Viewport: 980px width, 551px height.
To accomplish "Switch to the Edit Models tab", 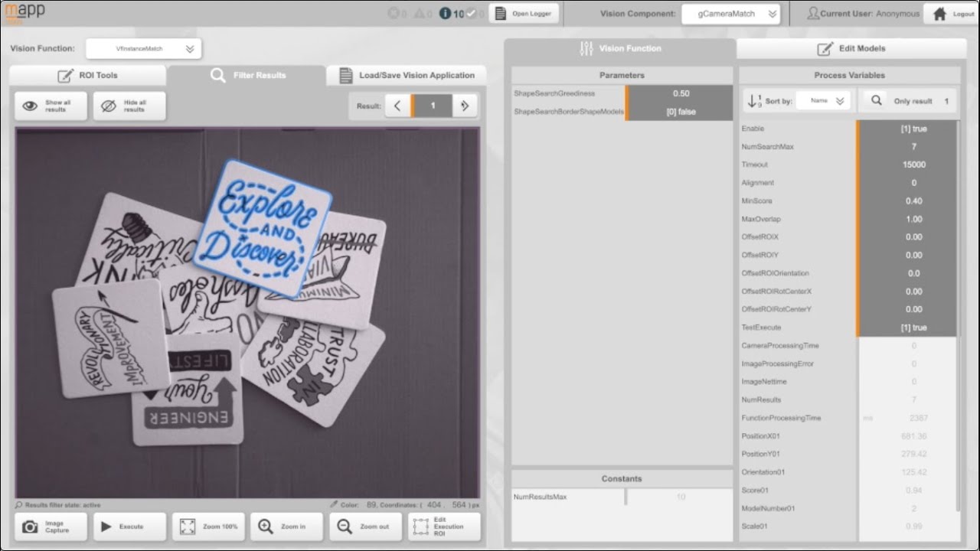I will pyautogui.click(x=850, y=48).
